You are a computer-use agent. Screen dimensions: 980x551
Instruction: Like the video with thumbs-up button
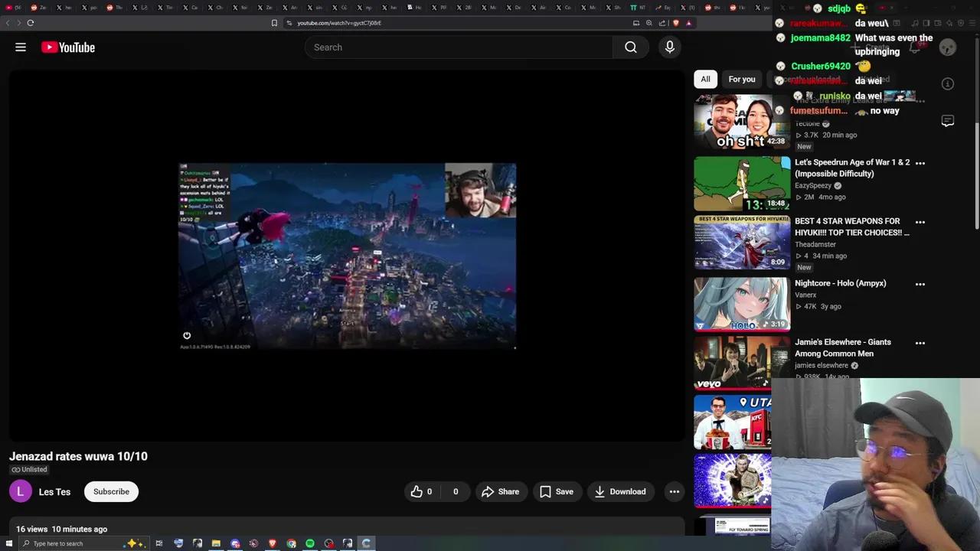tap(422, 491)
